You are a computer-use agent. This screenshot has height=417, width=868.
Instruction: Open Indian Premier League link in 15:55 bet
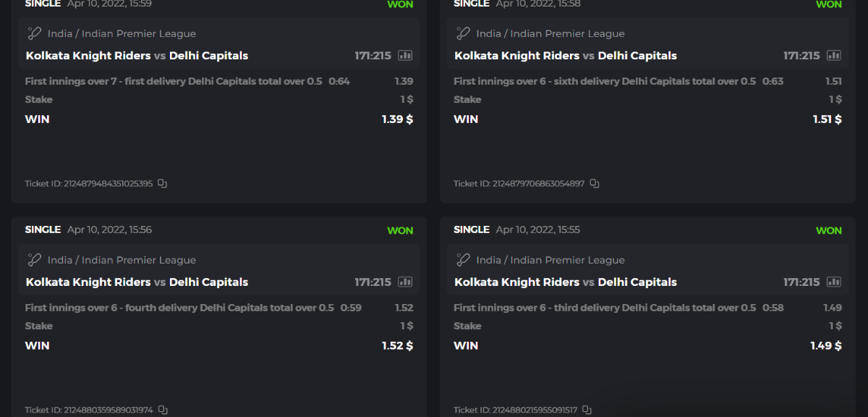point(568,261)
